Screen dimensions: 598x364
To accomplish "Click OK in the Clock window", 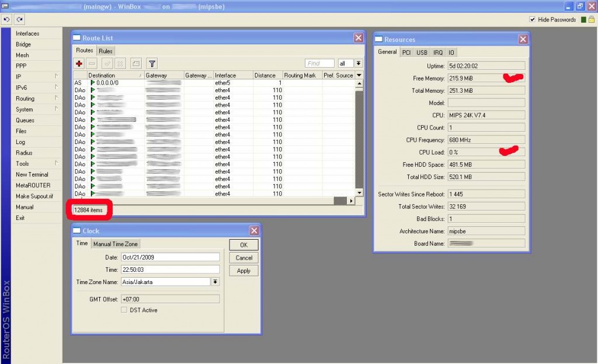I will (x=244, y=245).
